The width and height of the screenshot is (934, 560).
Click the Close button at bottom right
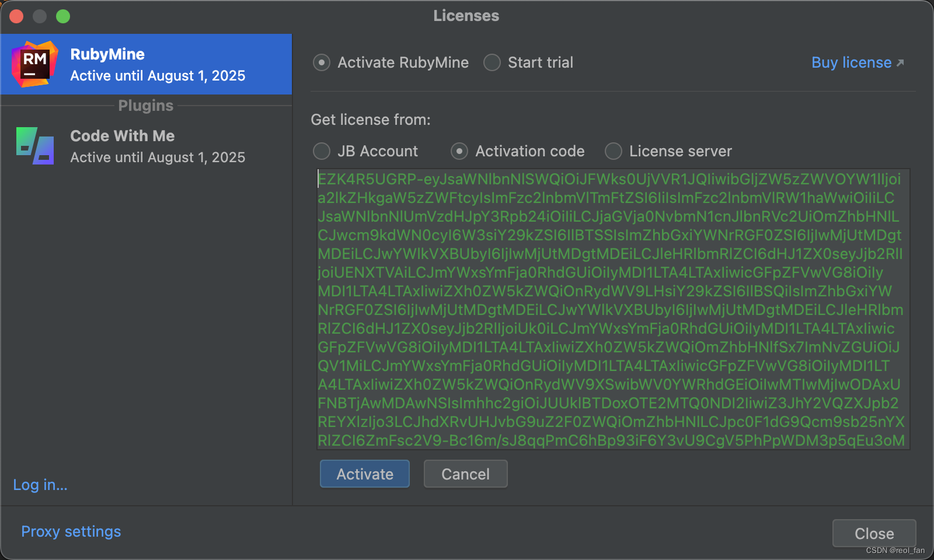[x=874, y=533]
